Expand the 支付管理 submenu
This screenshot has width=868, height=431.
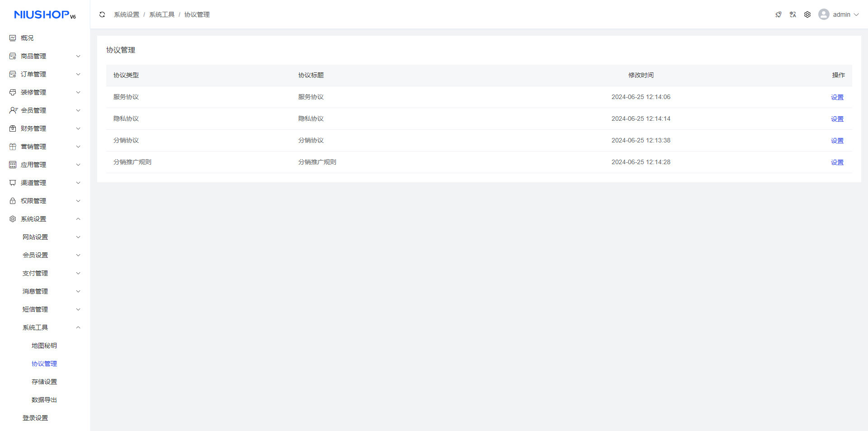coord(50,273)
